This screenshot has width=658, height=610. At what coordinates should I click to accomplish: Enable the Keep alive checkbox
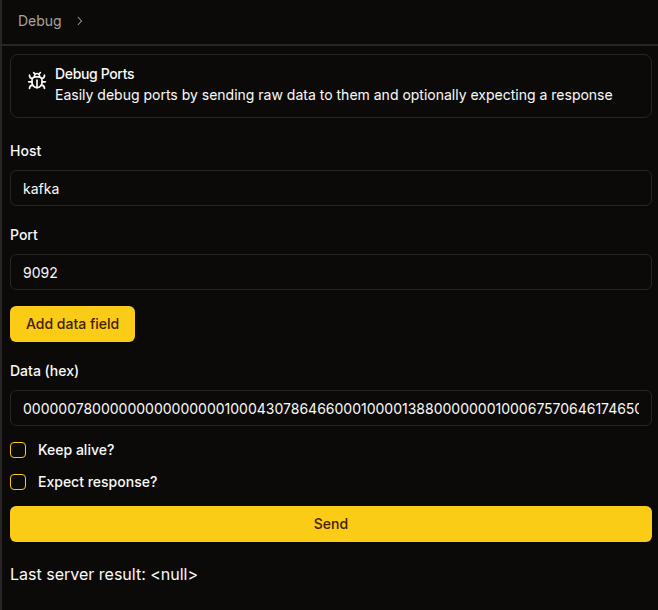(x=18, y=450)
